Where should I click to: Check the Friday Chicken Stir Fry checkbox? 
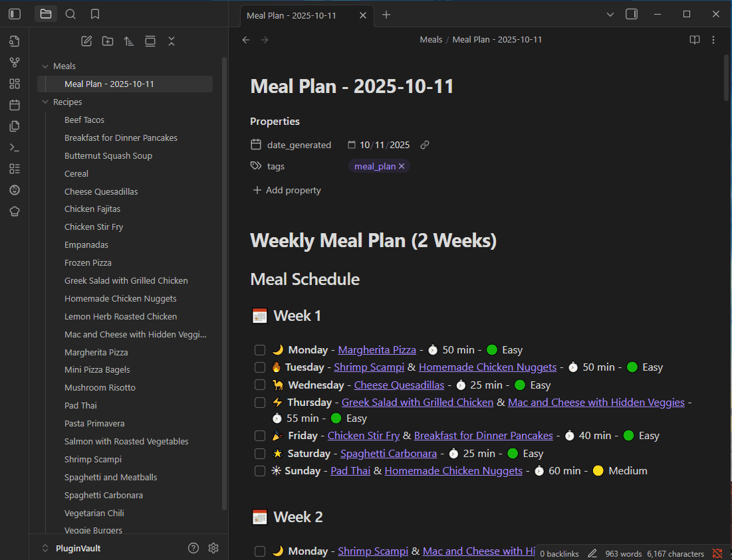[260, 436]
